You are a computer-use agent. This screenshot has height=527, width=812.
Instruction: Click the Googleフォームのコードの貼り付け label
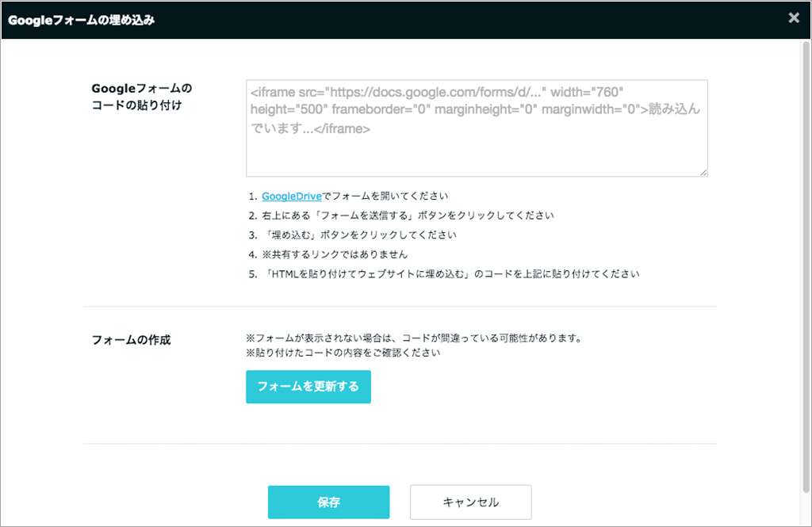[141, 97]
